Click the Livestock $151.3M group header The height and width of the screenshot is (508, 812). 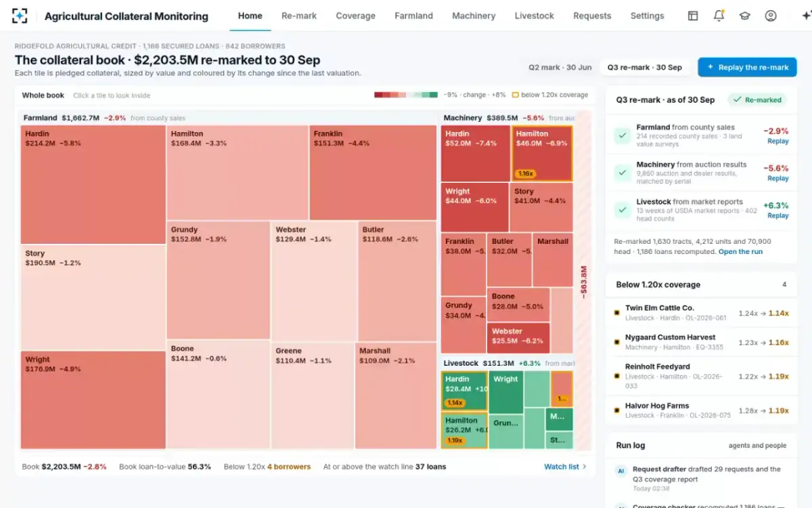click(x=507, y=363)
